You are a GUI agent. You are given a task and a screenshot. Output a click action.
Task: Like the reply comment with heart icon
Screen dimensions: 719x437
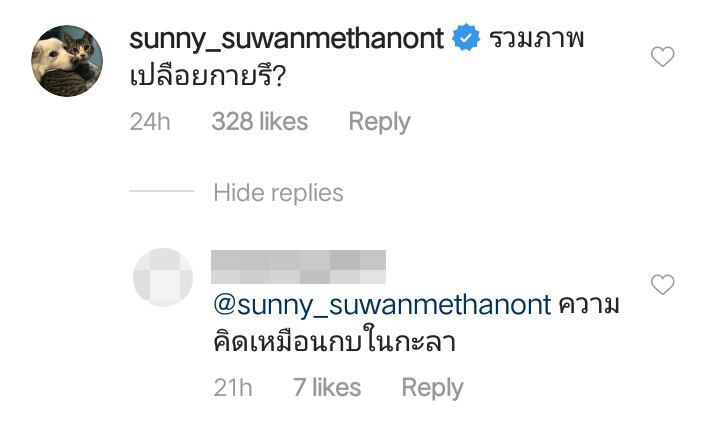[x=662, y=286]
